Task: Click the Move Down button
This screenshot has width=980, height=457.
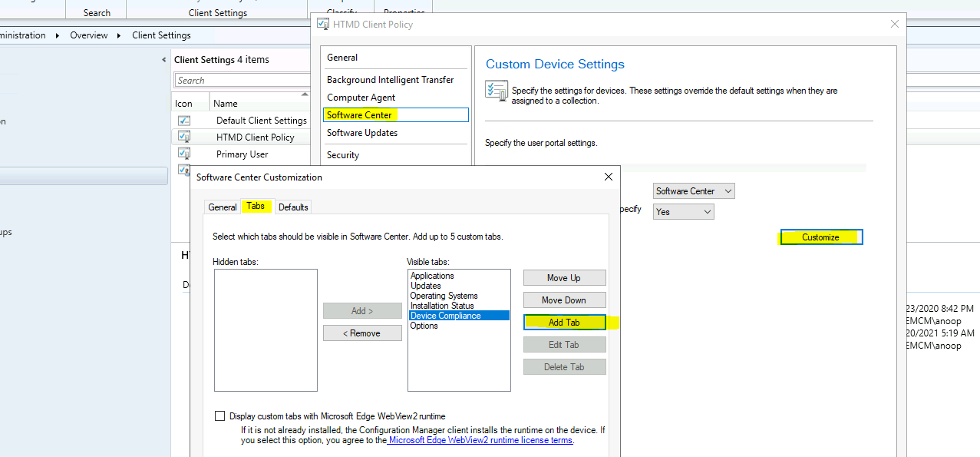Action: point(564,300)
